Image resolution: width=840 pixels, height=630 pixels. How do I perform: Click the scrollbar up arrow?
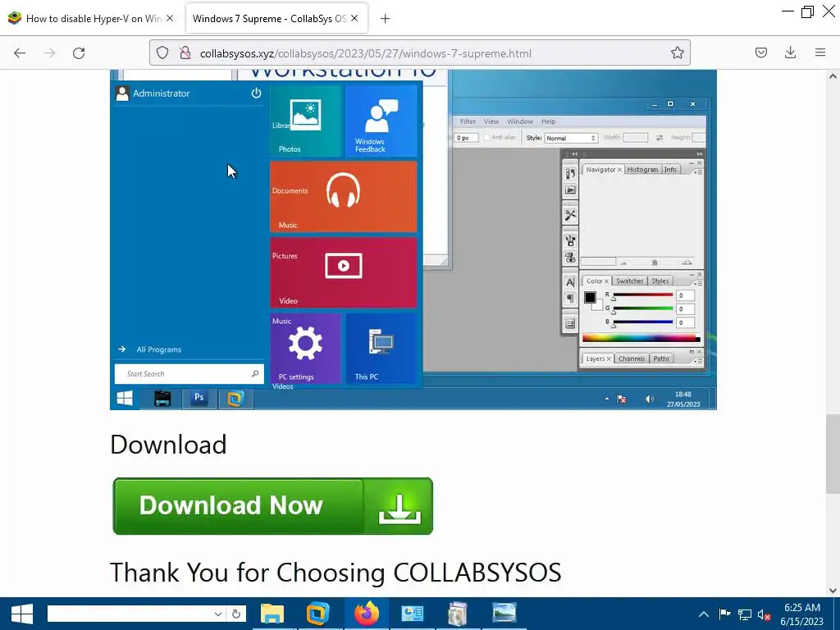click(833, 76)
